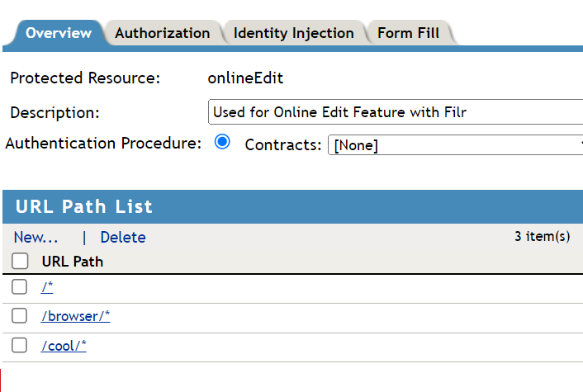Tick the /browser/* row checkbox

tap(20, 316)
